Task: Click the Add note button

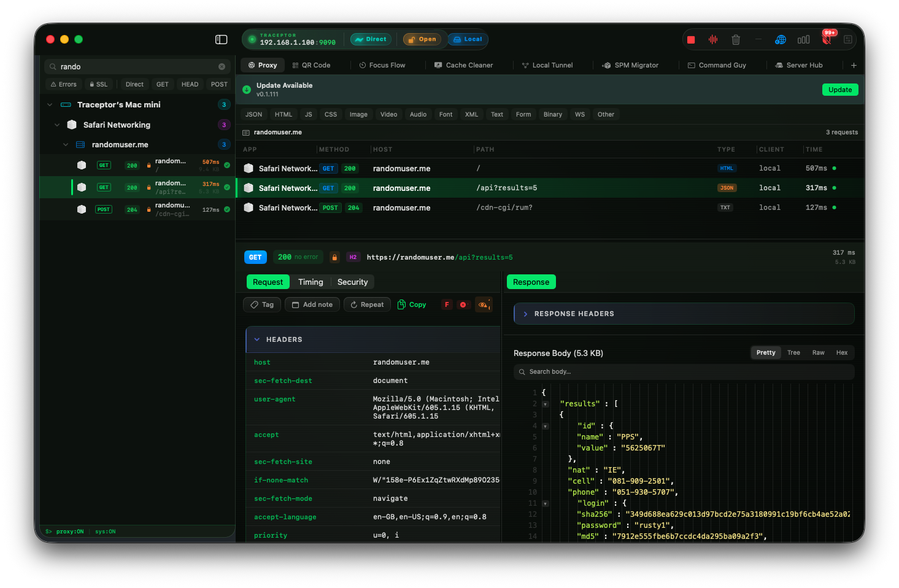Action: pyautogui.click(x=312, y=304)
